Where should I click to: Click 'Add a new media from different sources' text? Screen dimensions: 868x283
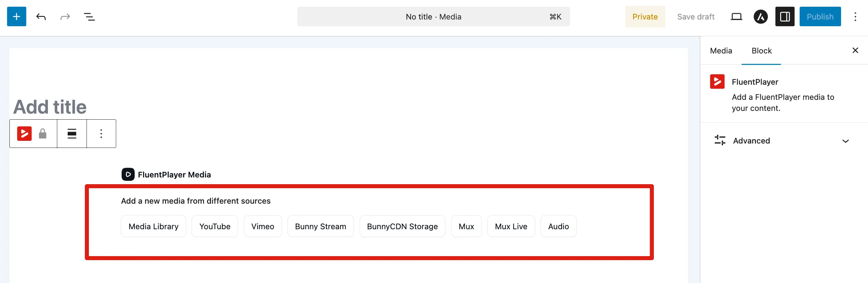tap(196, 201)
